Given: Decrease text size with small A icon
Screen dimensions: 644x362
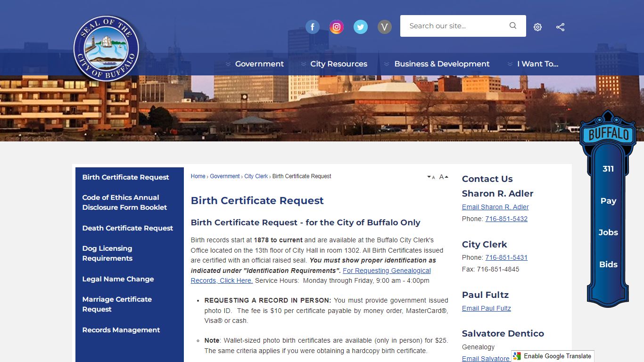Looking at the screenshot, I should (431, 177).
